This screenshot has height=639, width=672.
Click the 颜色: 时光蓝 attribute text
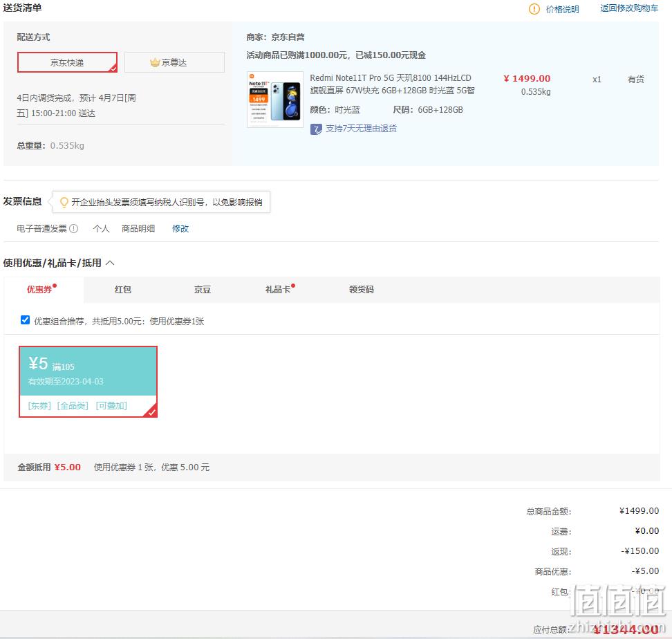tap(335, 110)
